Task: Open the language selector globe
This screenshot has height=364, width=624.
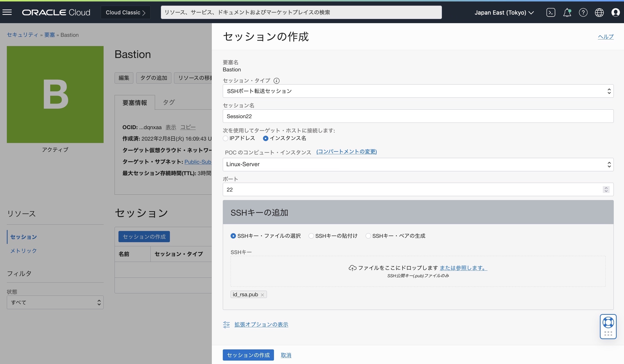Action: click(599, 12)
